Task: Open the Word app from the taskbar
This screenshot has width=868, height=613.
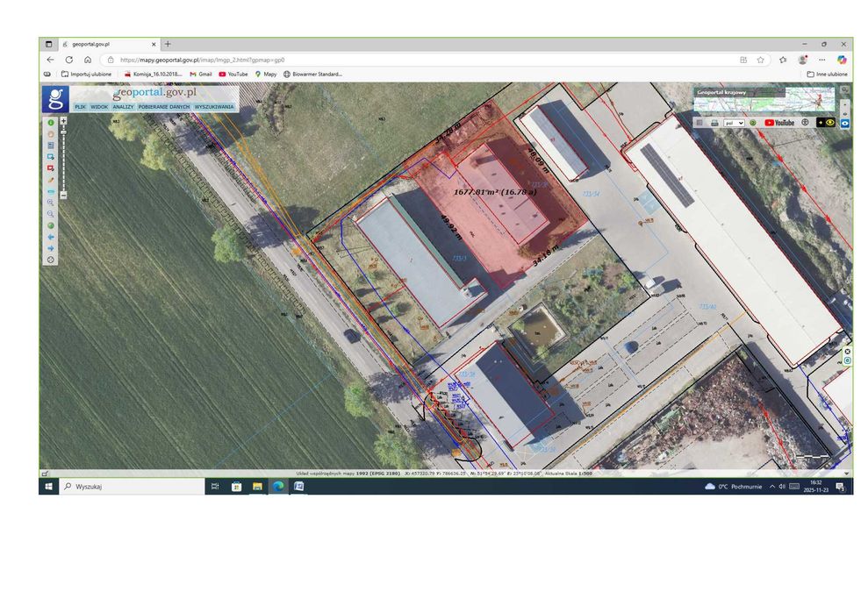Action: (x=299, y=487)
